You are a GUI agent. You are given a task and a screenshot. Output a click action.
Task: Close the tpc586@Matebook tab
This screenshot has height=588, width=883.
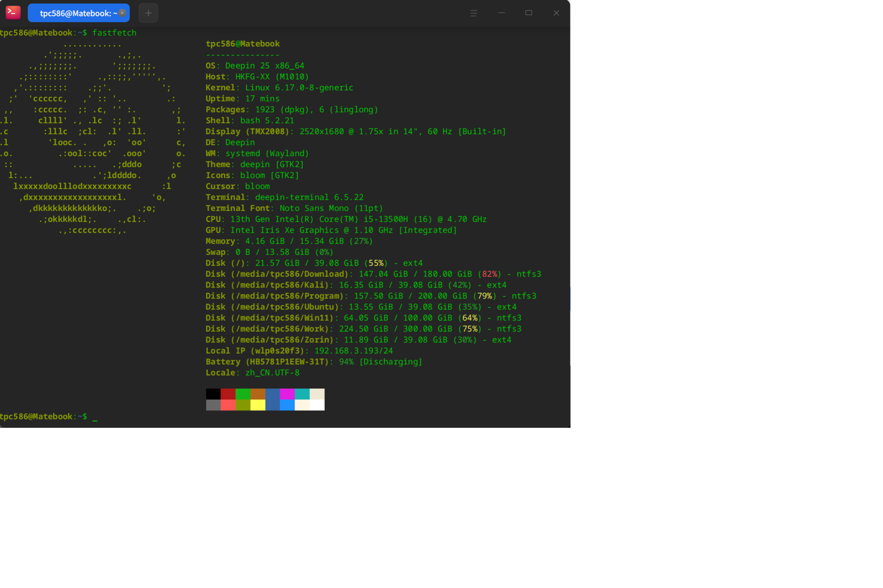[122, 13]
